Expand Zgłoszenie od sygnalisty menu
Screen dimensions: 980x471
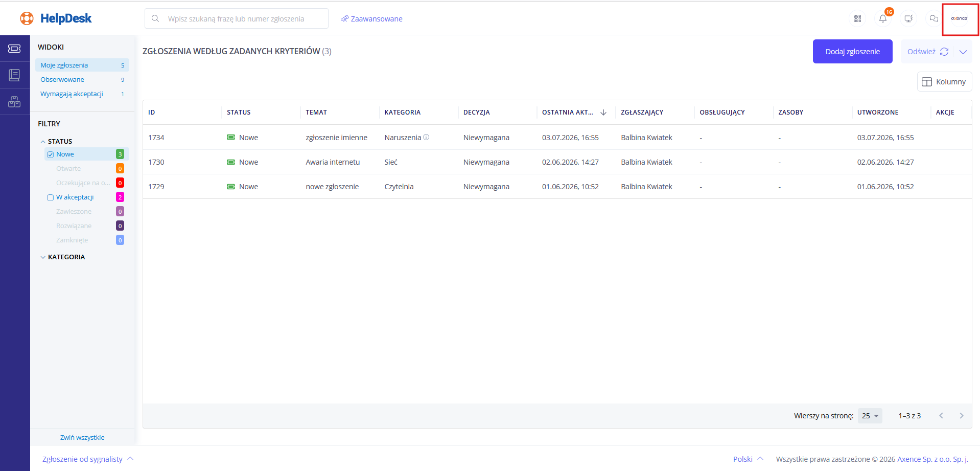pyautogui.click(x=88, y=459)
